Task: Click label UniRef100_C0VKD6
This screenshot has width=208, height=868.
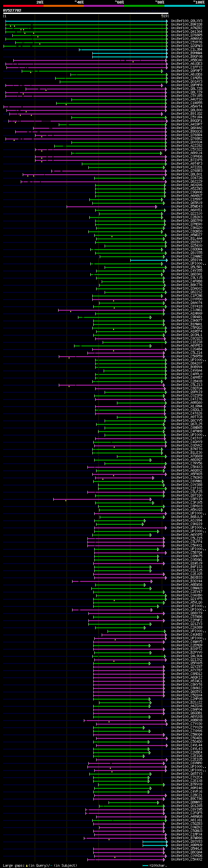Action: pyautogui.click(x=187, y=856)
